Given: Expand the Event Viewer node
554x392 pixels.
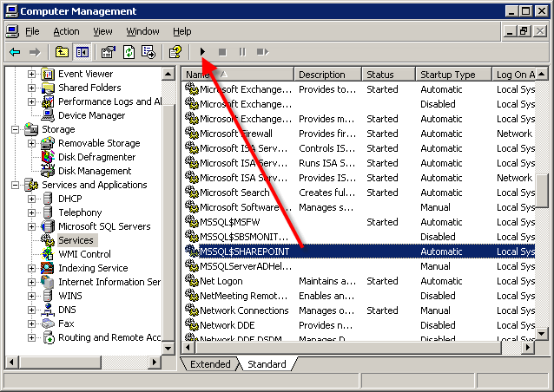Looking at the screenshot, I should click(31, 74).
